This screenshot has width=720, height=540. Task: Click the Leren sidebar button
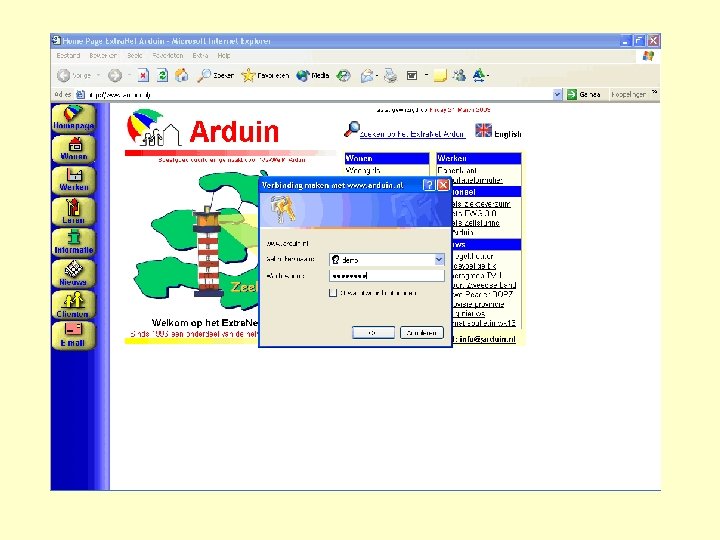(73, 212)
